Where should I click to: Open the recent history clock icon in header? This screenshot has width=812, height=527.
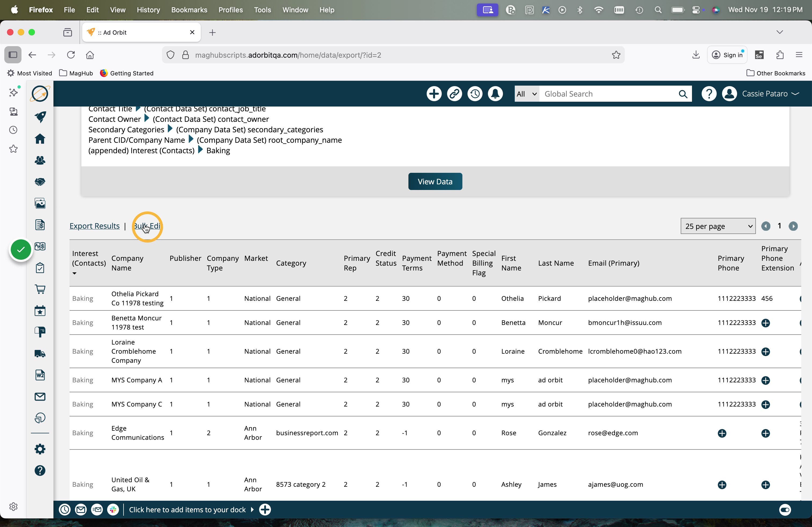[474, 94]
